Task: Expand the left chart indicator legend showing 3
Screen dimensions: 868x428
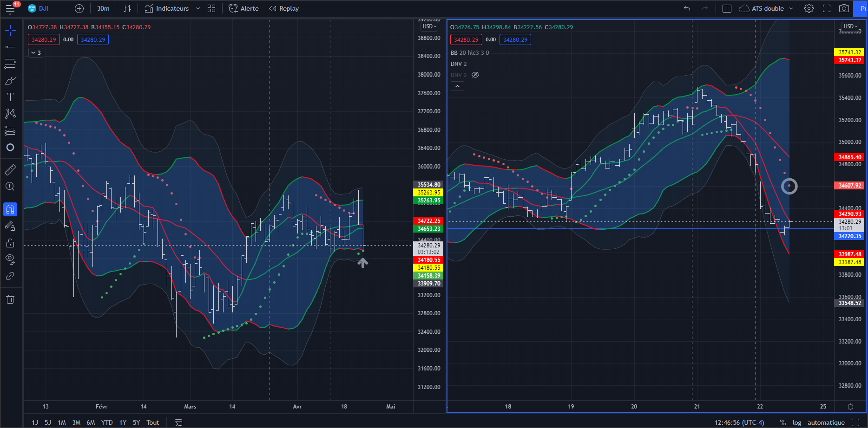Action: coord(35,53)
